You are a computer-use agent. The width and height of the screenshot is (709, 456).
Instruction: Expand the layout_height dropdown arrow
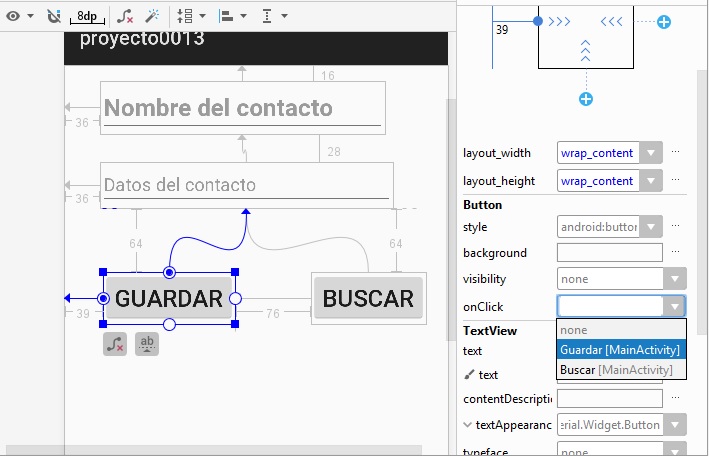[651, 181]
